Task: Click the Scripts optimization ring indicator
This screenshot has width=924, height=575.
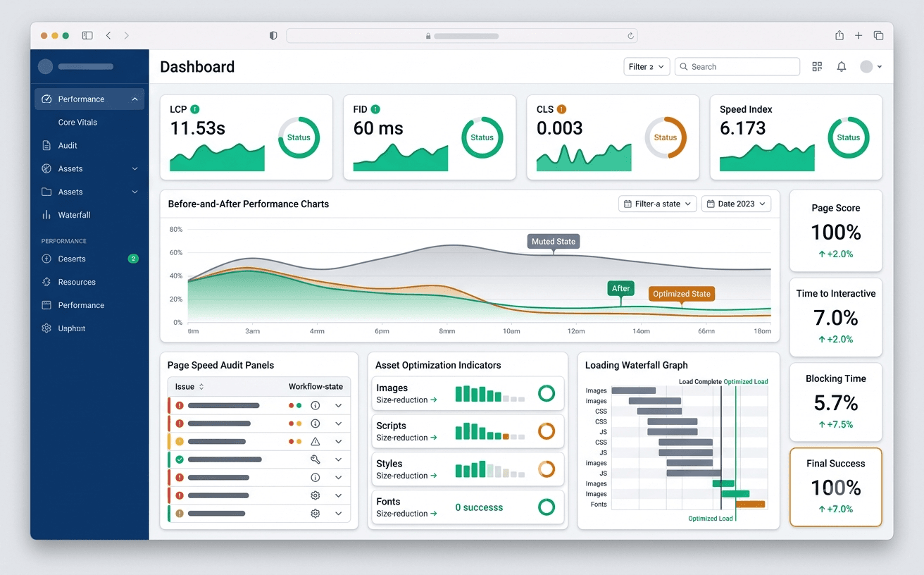Action: tap(547, 431)
